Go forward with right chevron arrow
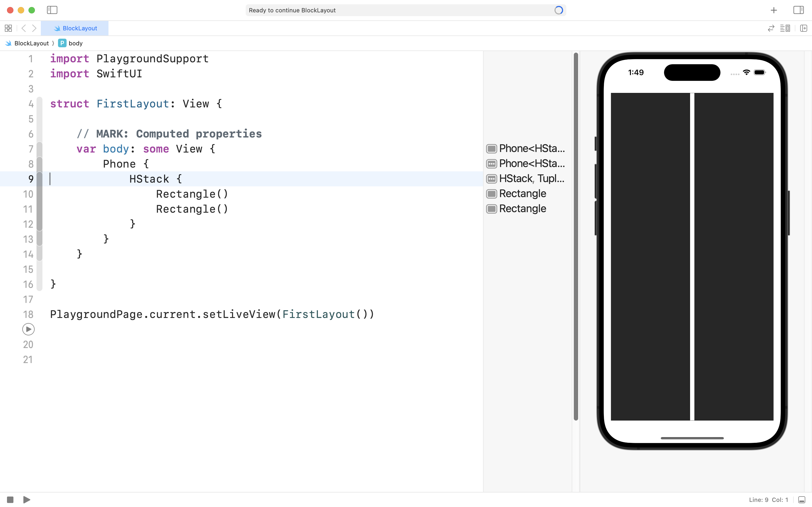This screenshot has height=507, width=812. pyautogui.click(x=34, y=28)
